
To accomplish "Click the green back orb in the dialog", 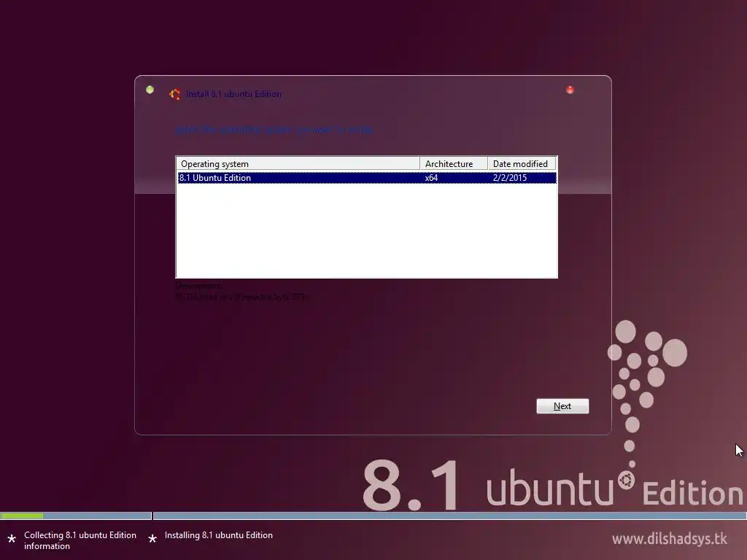I will click(x=150, y=90).
